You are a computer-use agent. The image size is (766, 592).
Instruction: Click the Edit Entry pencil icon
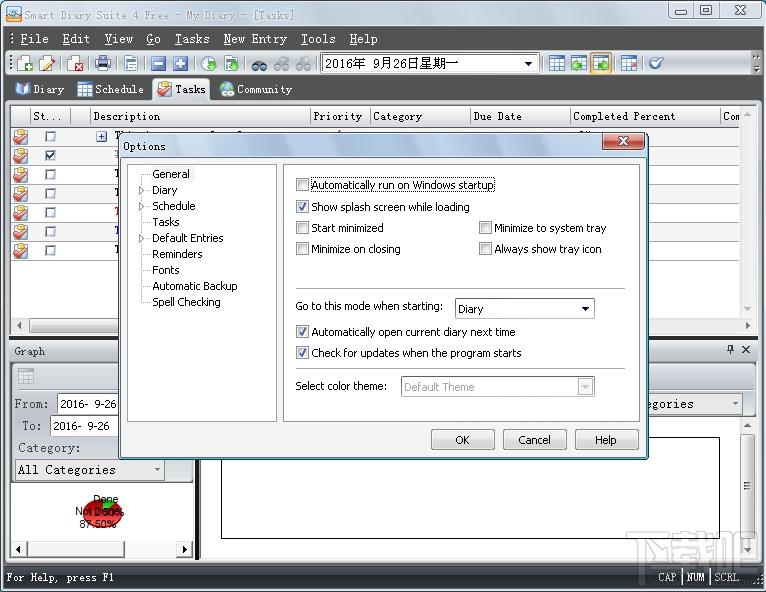[x=47, y=63]
